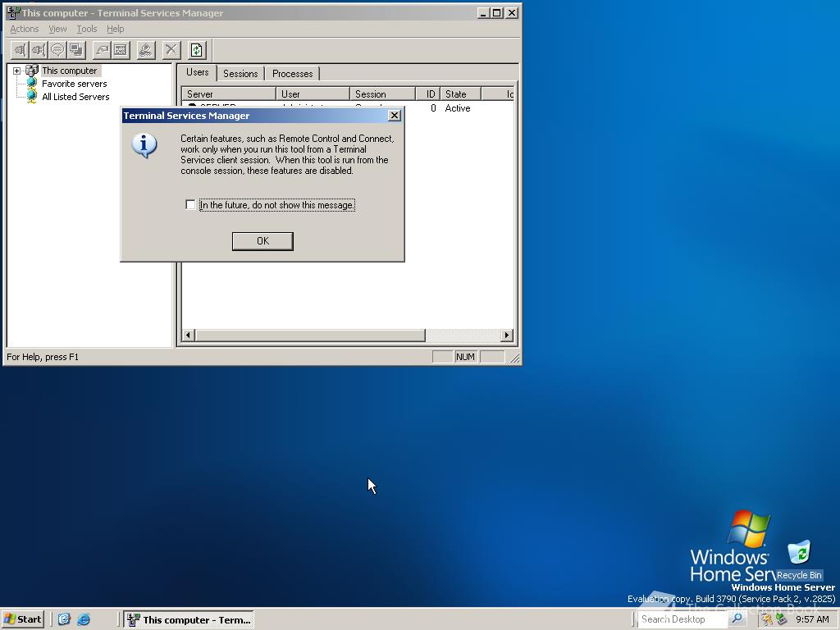Click the Favorite servers globe icon

[32, 84]
